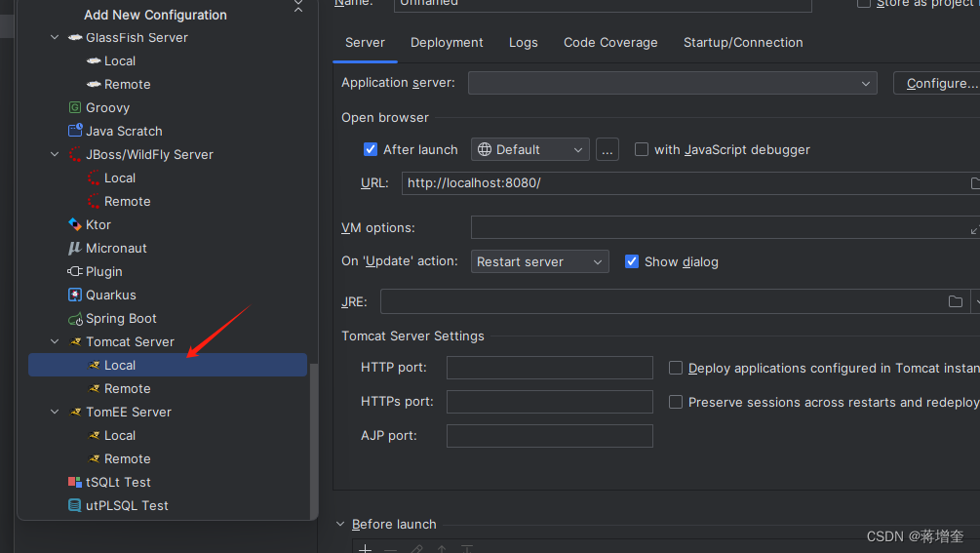Image resolution: width=980 pixels, height=553 pixels.
Task: Collapse the GlassFish Server tree node
Action: point(55,37)
